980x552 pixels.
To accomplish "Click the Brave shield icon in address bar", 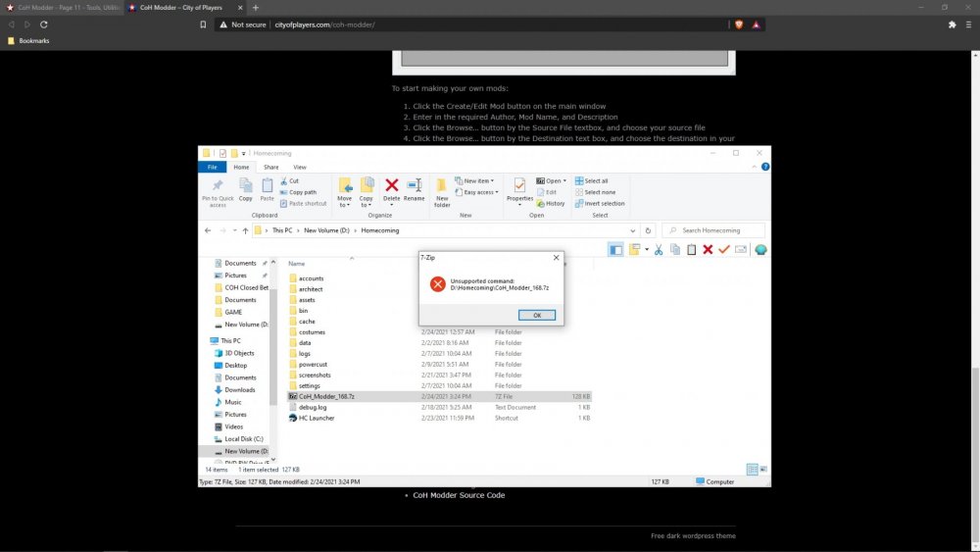I will coord(739,24).
